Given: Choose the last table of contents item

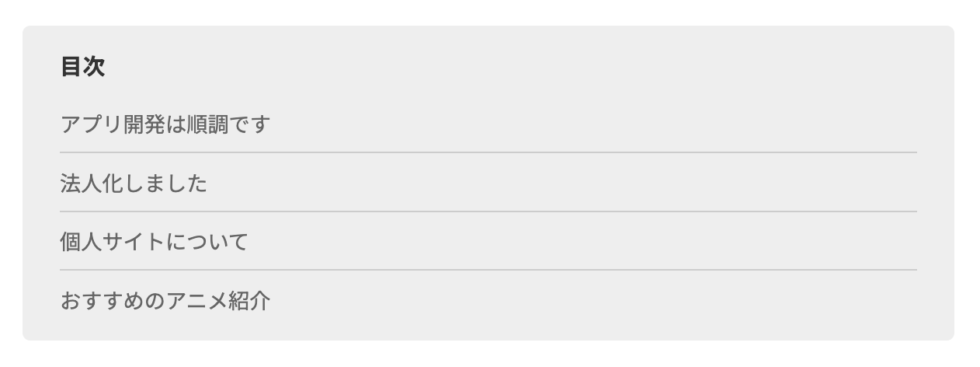Looking at the screenshot, I should point(165,301).
